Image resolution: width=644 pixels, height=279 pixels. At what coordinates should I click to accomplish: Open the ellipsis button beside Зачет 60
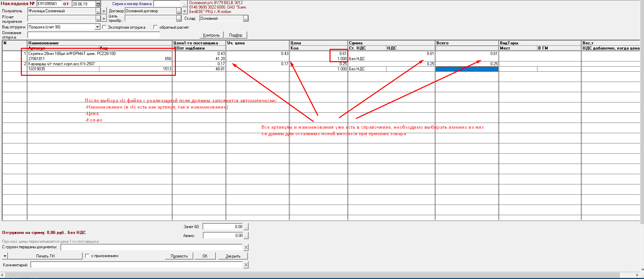246,227
